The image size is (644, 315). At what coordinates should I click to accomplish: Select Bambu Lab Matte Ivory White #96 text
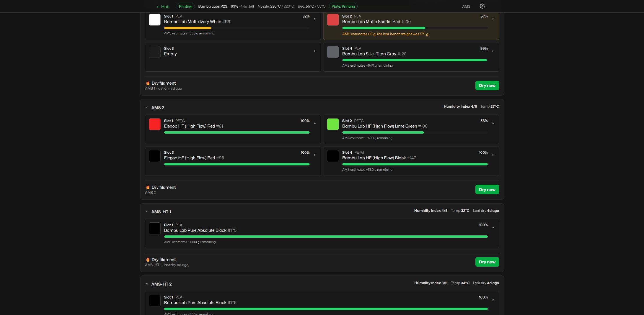pos(197,22)
